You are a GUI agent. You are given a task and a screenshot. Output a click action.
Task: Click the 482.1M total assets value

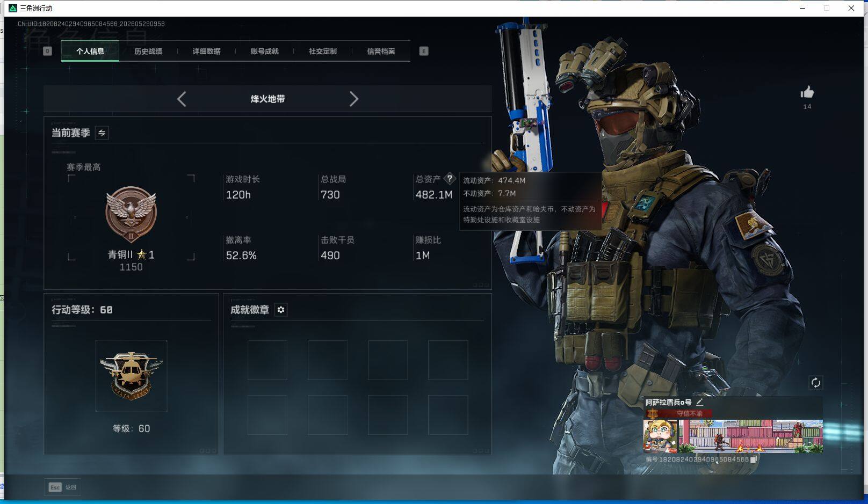point(434,195)
